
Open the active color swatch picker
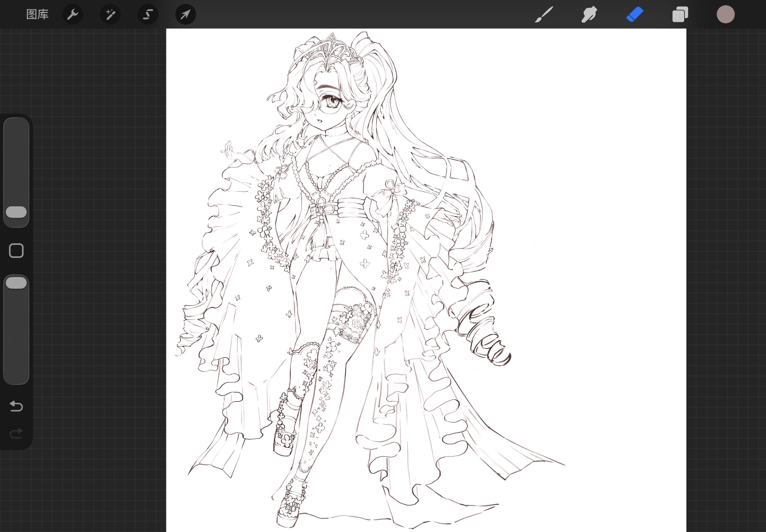tap(726, 15)
